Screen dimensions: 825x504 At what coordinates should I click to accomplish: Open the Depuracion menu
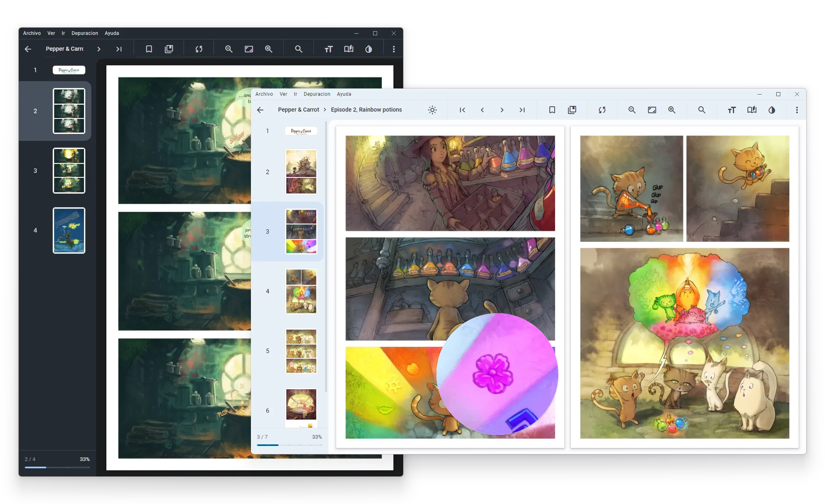[317, 94]
